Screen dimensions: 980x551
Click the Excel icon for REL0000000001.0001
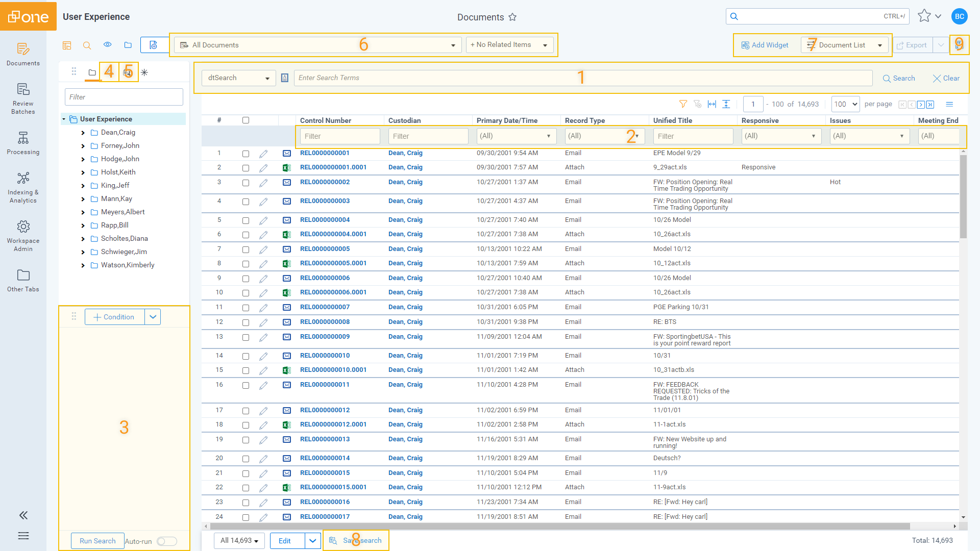tap(287, 168)
